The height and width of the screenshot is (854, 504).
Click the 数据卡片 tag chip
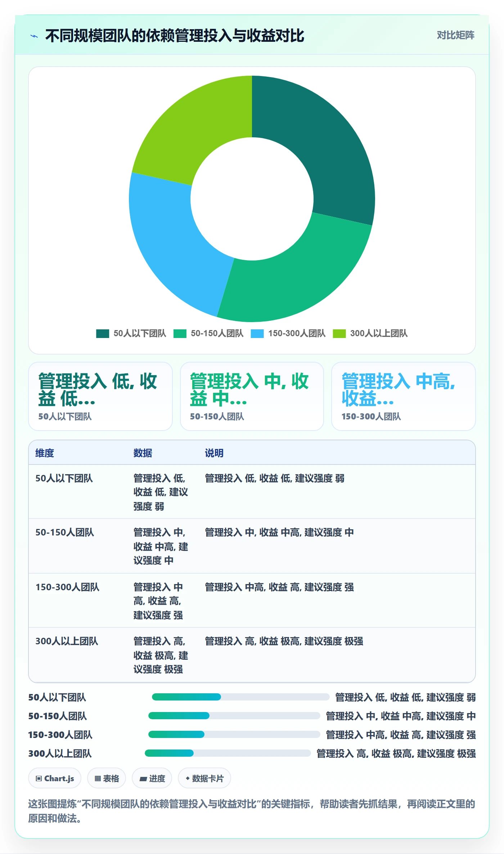coord(204,778)
